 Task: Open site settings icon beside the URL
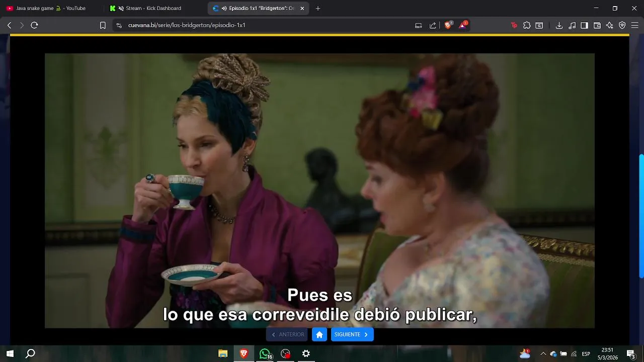click(x=119, y=25)
